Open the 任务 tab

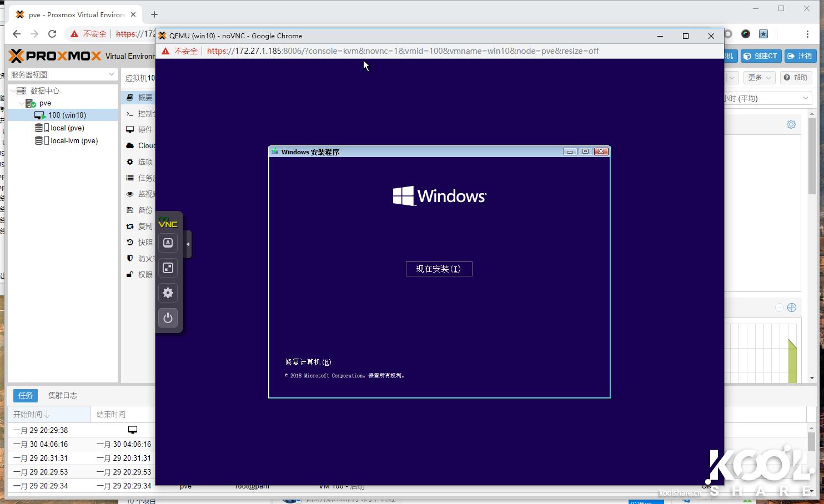pos(26,395)
